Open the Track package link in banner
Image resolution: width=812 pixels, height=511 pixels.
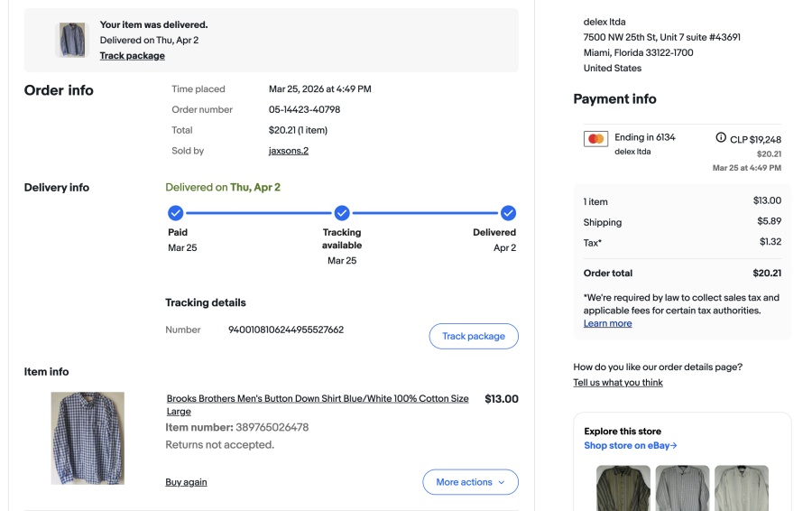tap(132, 56)
